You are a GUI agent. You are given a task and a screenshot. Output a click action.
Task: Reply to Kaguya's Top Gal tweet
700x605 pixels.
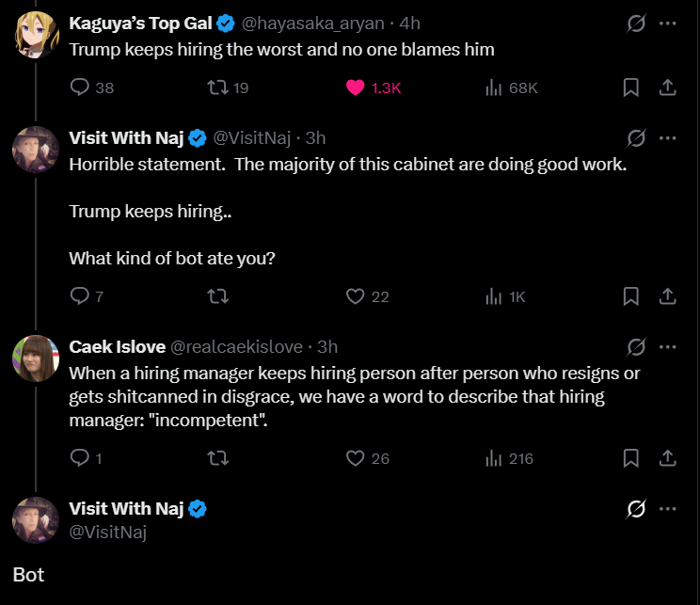tap(81, 88)
